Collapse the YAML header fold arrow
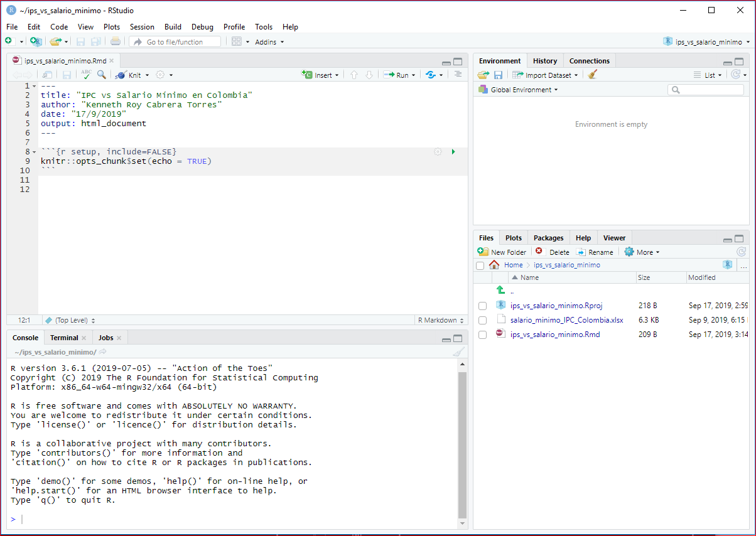 pyautogui.click(x=34, y=86)
